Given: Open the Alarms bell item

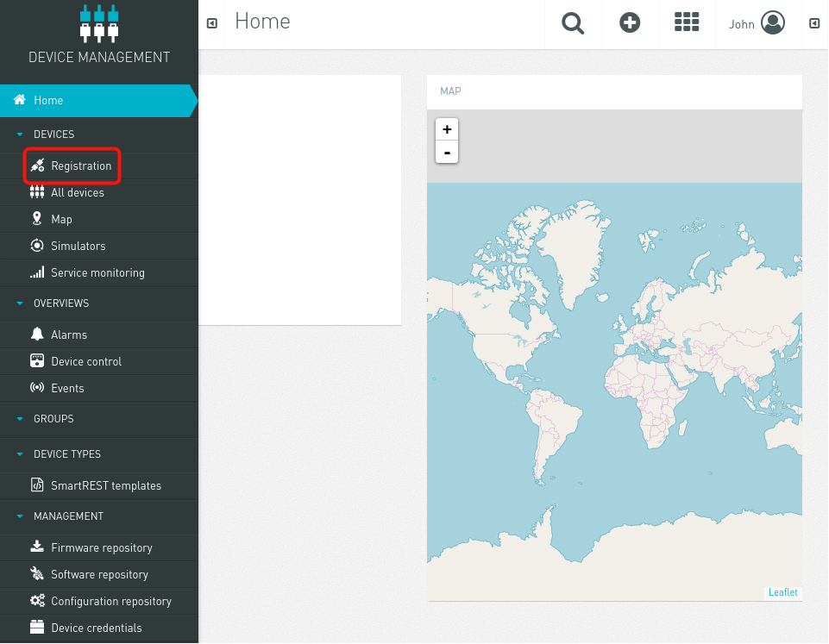Looking at the screenshot, I should [x=68, y=335].
